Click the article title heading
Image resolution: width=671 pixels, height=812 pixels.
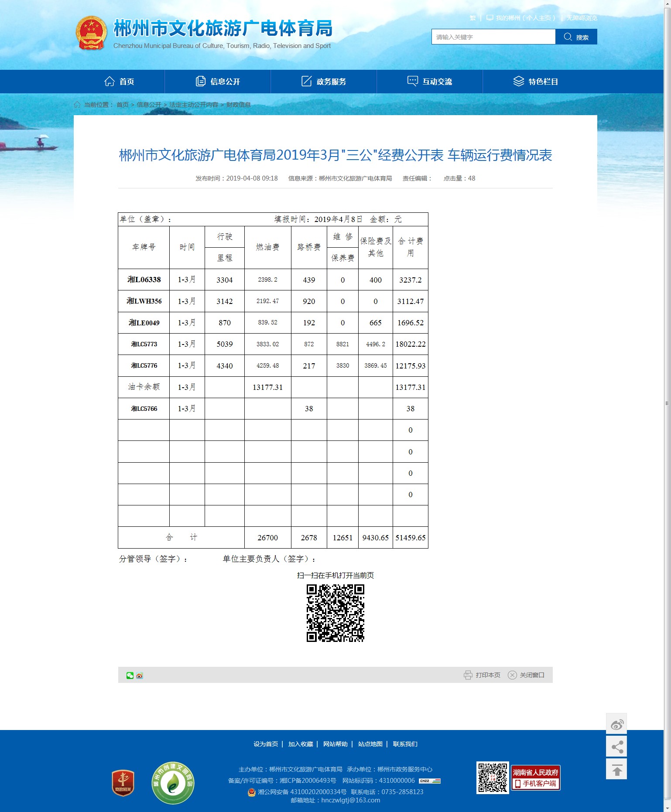point(335,155)
